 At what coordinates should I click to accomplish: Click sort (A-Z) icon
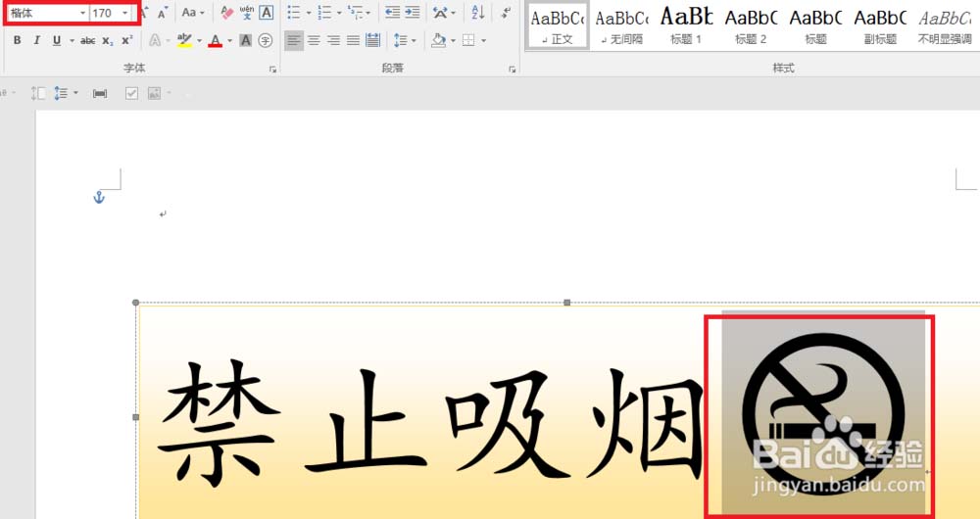pyautogui.click(x=478, y=13)
